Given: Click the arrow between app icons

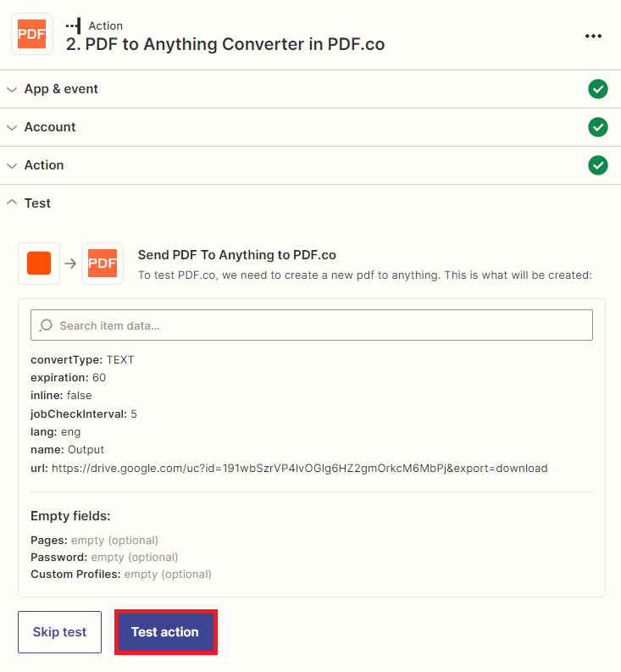Looking at the screenshot, I should pyautogui.click(x=70, y=264).
